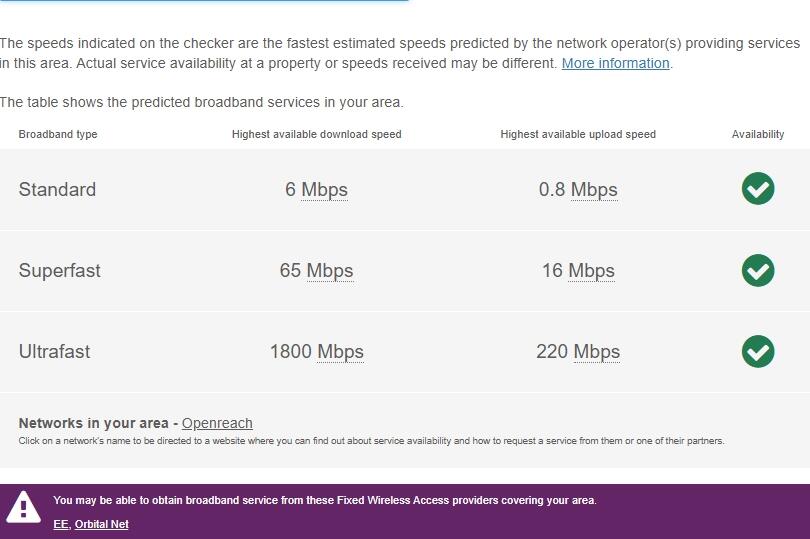Follow the Openreach network link

[x=217, y=423]
